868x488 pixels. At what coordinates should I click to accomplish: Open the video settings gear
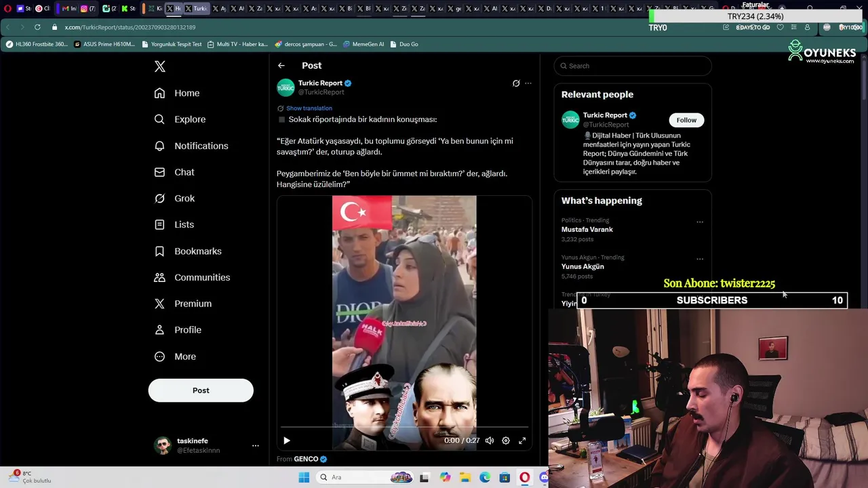tap(506, 441)
